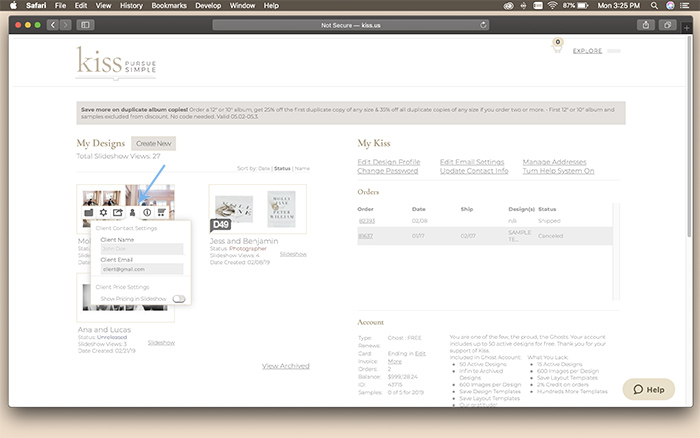Click the Orders list scrollbar
Viewport: 700px width, 438px height.
pos(616,252)
